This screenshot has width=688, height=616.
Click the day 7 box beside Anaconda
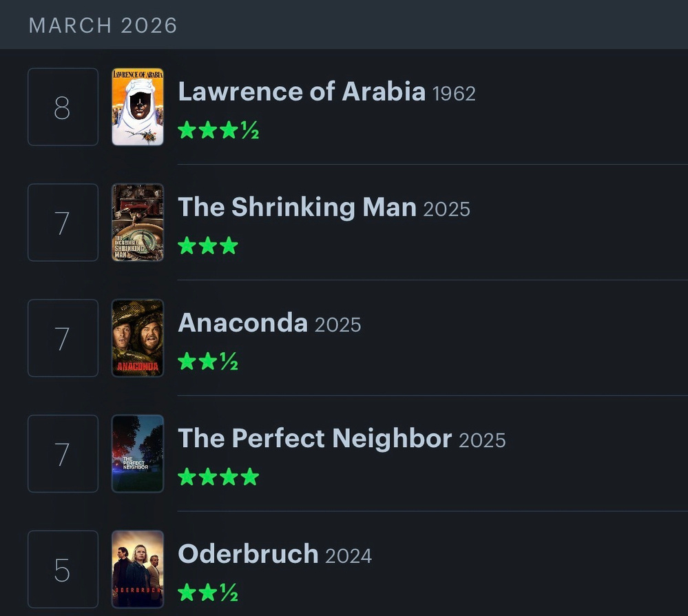pos(63,338)
